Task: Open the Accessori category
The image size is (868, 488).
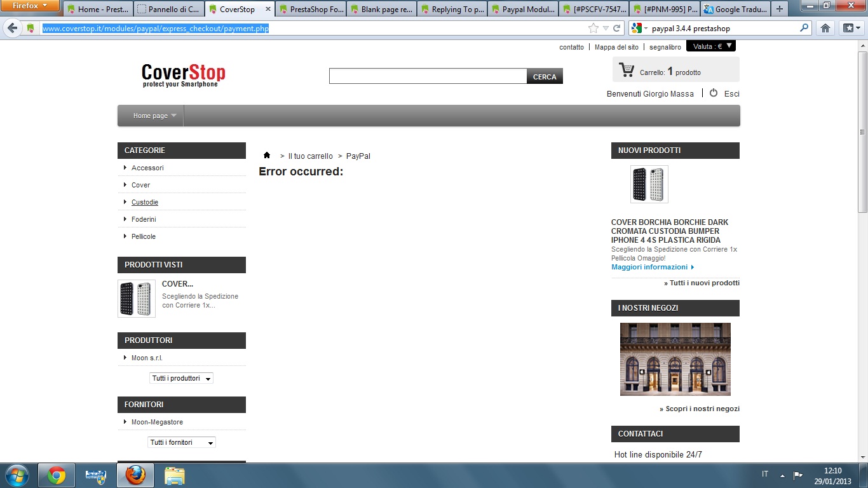Action: click(147, 168)
